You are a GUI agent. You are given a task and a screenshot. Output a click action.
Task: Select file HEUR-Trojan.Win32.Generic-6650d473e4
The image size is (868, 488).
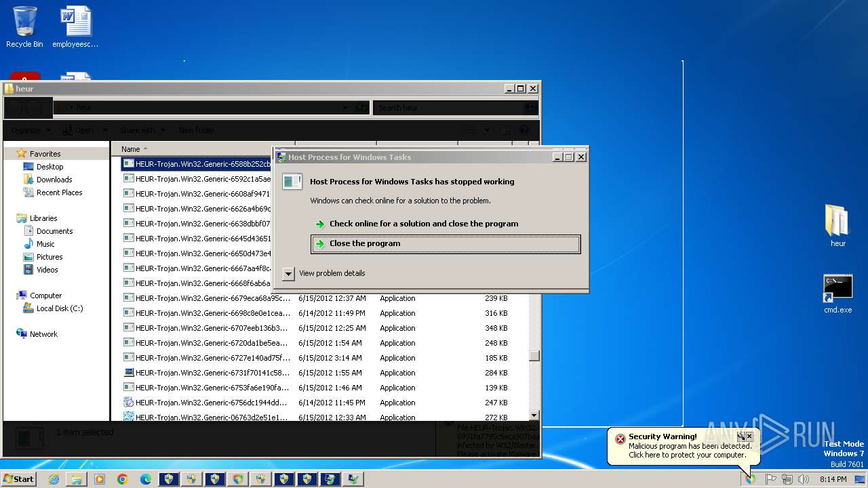click(196, 253)
